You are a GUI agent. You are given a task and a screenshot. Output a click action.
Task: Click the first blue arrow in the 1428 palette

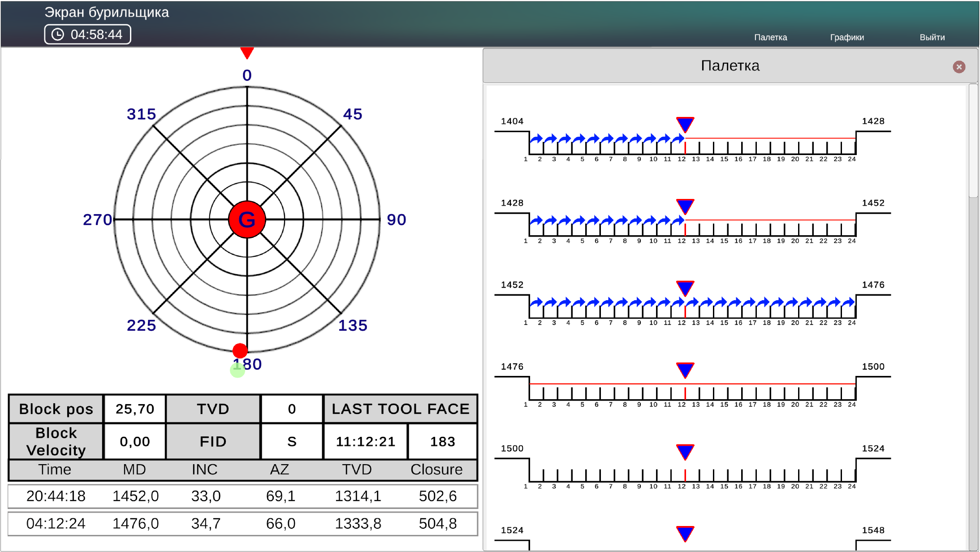[536, 220]
